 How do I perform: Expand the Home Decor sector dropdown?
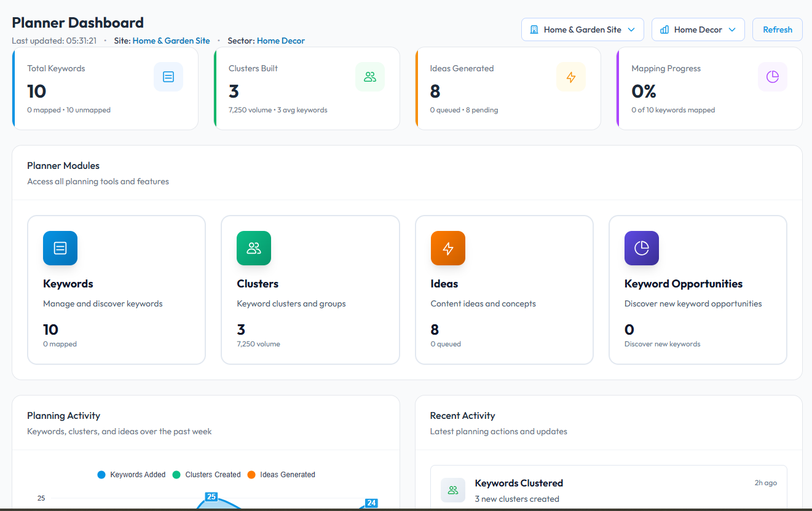698,29
